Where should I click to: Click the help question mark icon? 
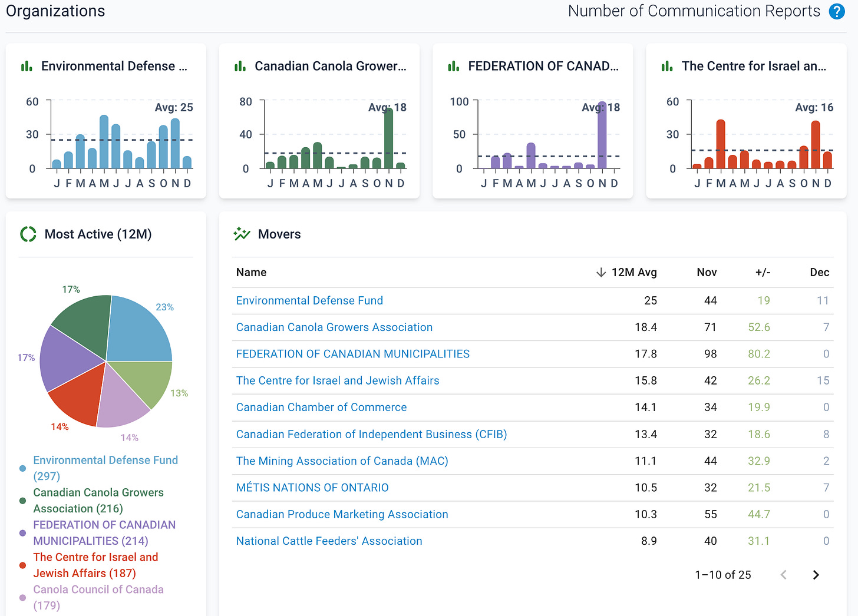point(837,11)
